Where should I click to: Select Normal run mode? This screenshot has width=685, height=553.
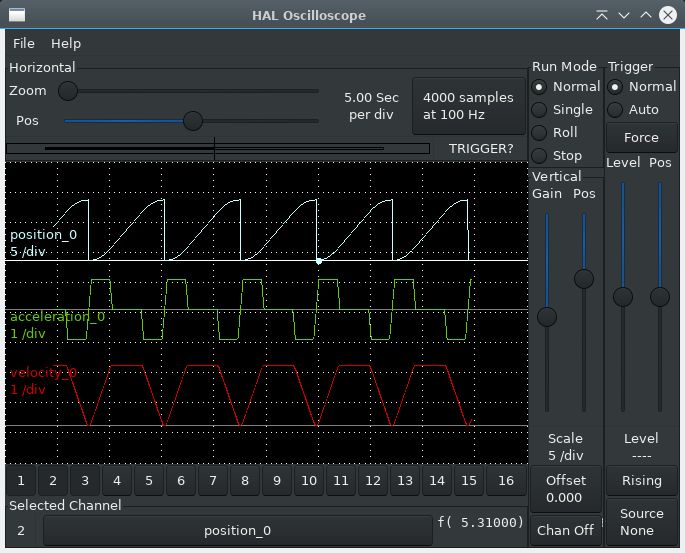[566, 87]
